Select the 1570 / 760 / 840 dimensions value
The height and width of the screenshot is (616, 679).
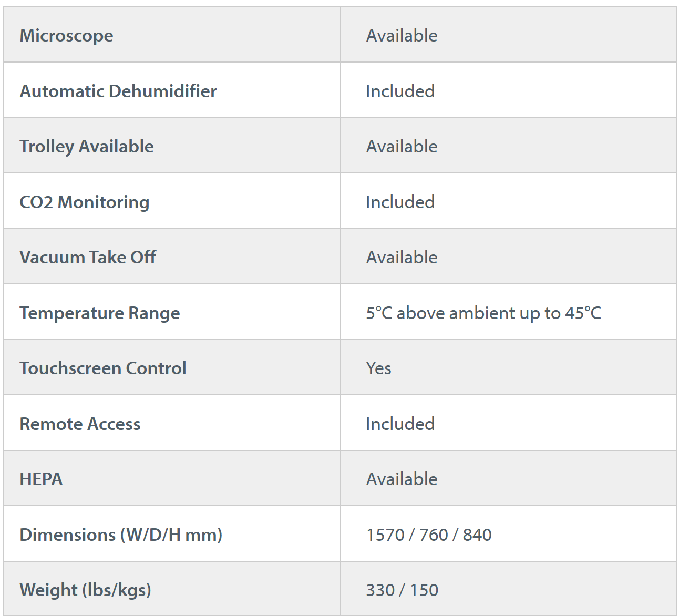tap(429, 535)
